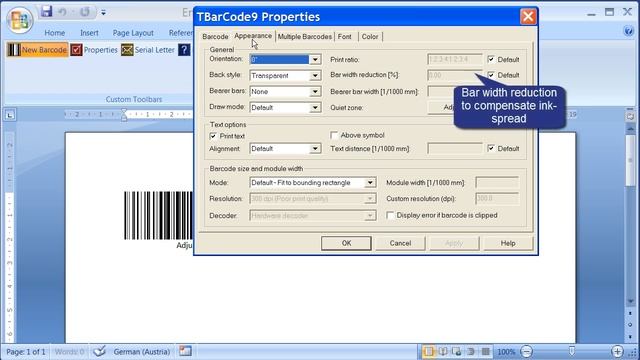Undo the last action in Word
Viewport: 640px width, 360px height.
point(63,12)
